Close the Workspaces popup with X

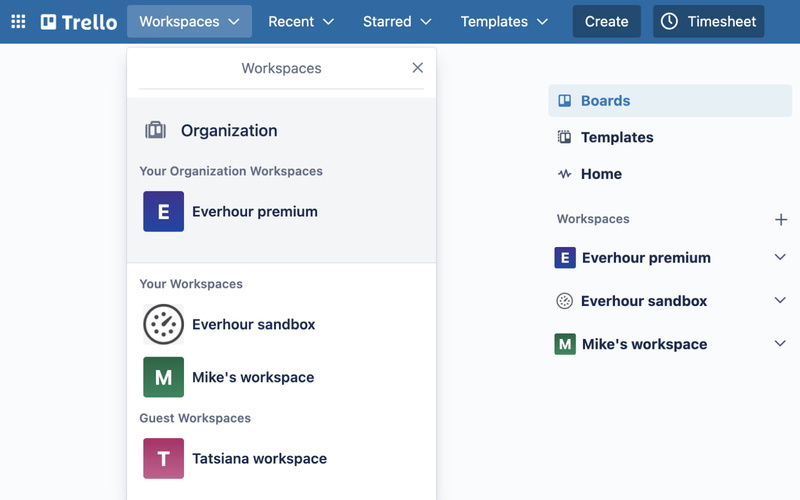(x=418, y=67)
